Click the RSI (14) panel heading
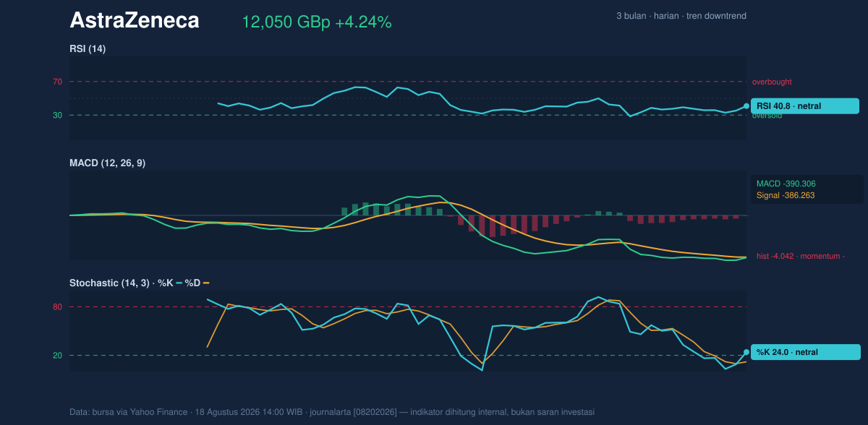The width and height of the screenshot is (868, 425). [x=88, y=48]
